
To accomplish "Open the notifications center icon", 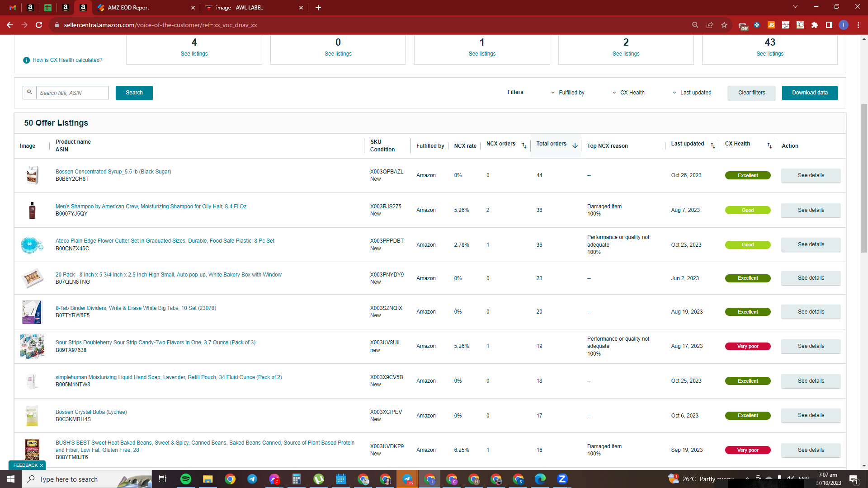I will [x=854, y=479].
